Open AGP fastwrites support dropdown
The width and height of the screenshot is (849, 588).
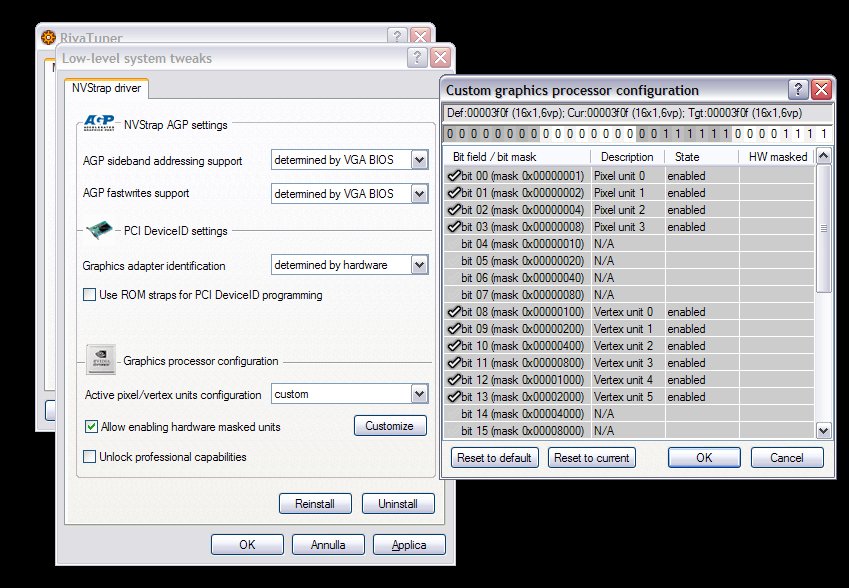tap(420, 194)
